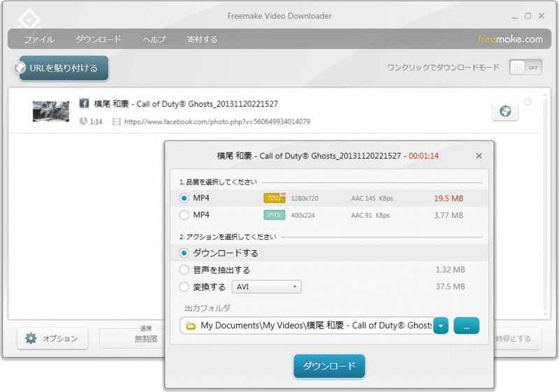Click the 1.32 MB audio size
The image size is (559, 392).
coord(450,270)
